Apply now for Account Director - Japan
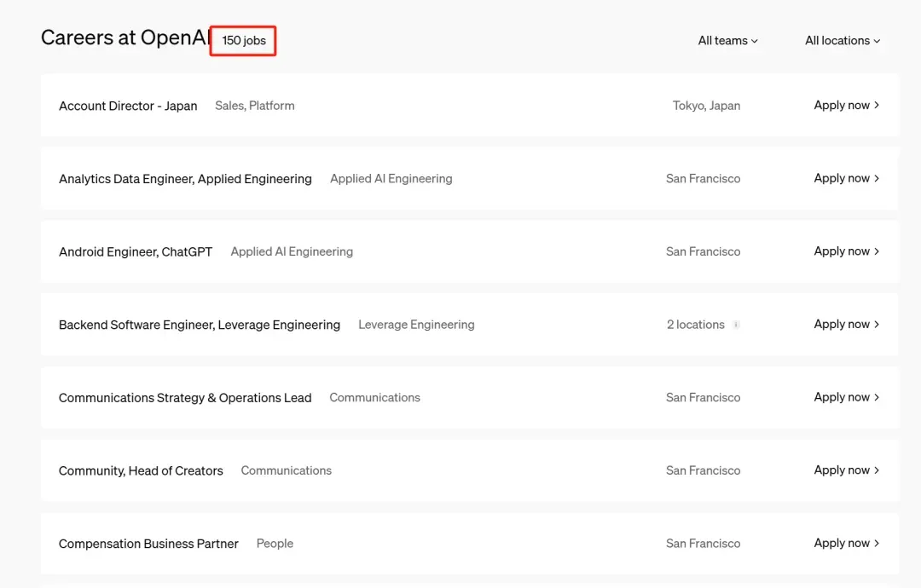The width and height of the screenshot is (921, 588). point(846,106)
